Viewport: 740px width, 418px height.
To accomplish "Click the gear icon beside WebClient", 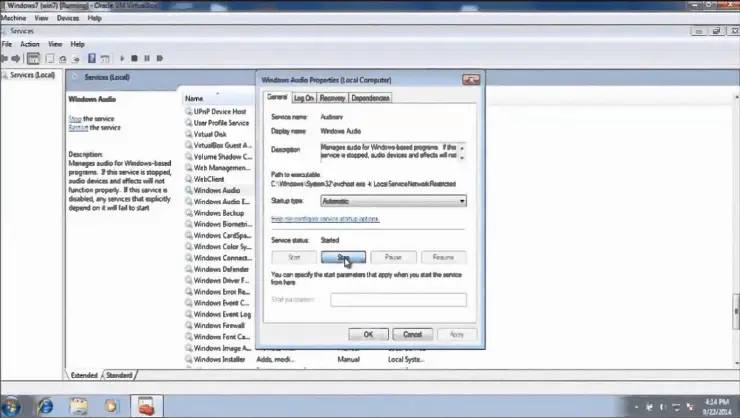I will tap(188, 179).
